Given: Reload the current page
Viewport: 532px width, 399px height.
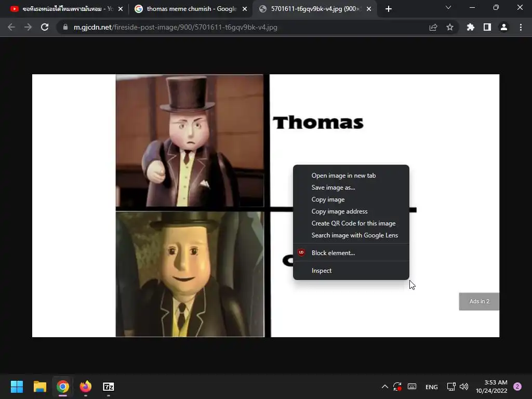Looking at the screenshot, I should (x=45, y=27).
